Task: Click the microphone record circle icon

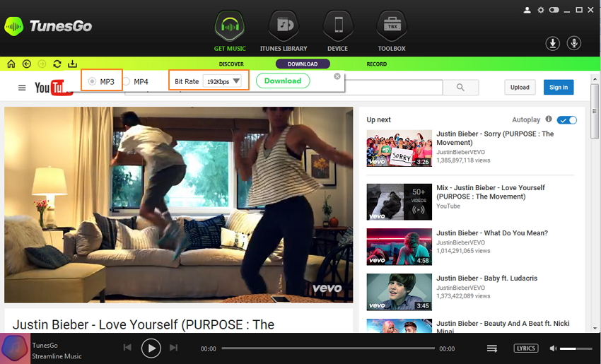Action: coord(574,43)
